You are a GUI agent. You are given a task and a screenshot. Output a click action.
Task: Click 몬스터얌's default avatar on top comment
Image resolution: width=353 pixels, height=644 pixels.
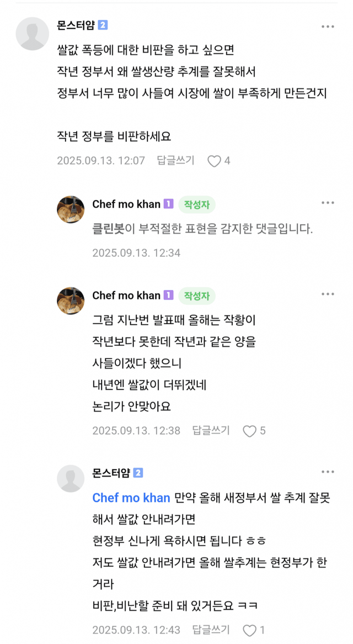(x=33, y=33)
